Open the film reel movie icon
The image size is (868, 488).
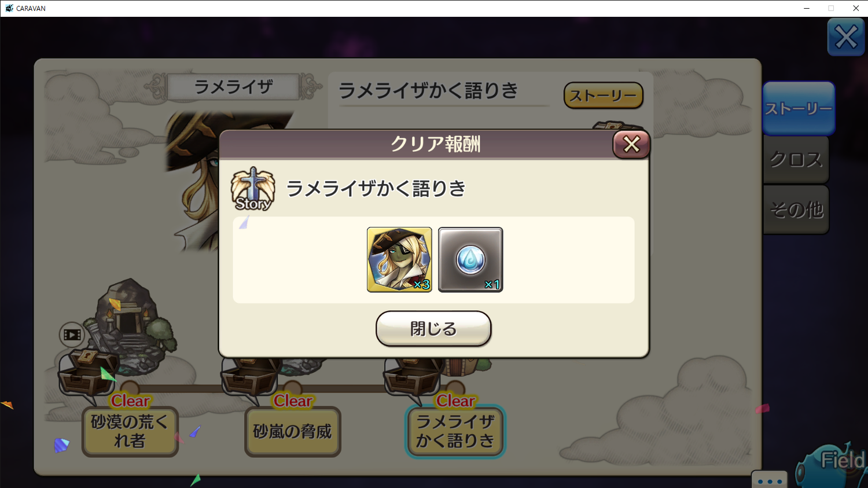(x=72, y=335)
